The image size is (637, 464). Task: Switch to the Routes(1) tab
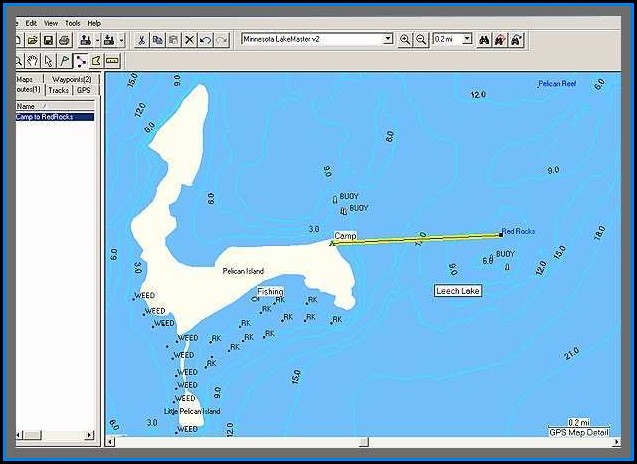[x=29, y=89]
